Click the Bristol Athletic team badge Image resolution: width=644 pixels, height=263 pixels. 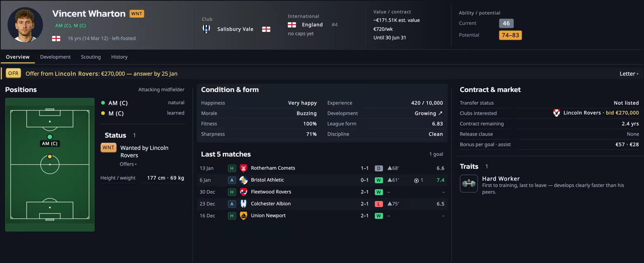244,180
